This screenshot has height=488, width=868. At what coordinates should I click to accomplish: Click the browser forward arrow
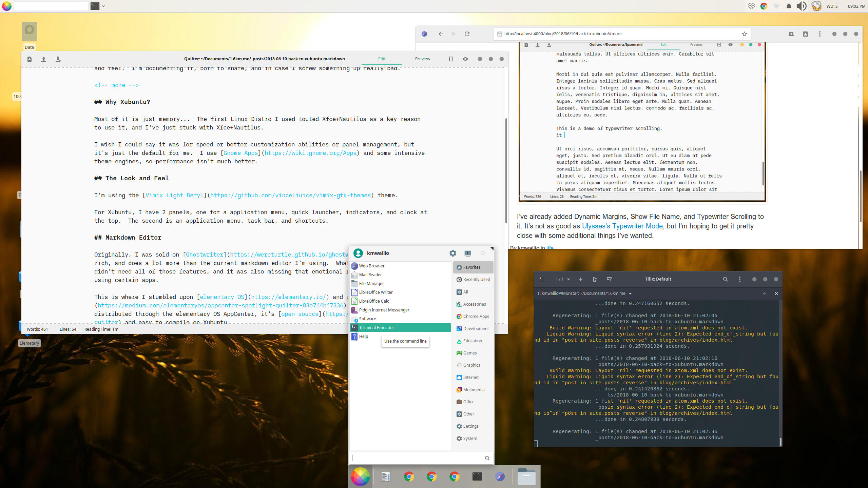tap(453, 34)
